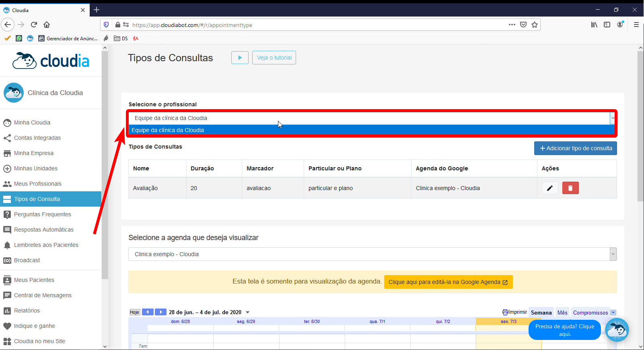Click the Perguntas Frequentes question-mark icon
The image size is (644, 350).
7,214
